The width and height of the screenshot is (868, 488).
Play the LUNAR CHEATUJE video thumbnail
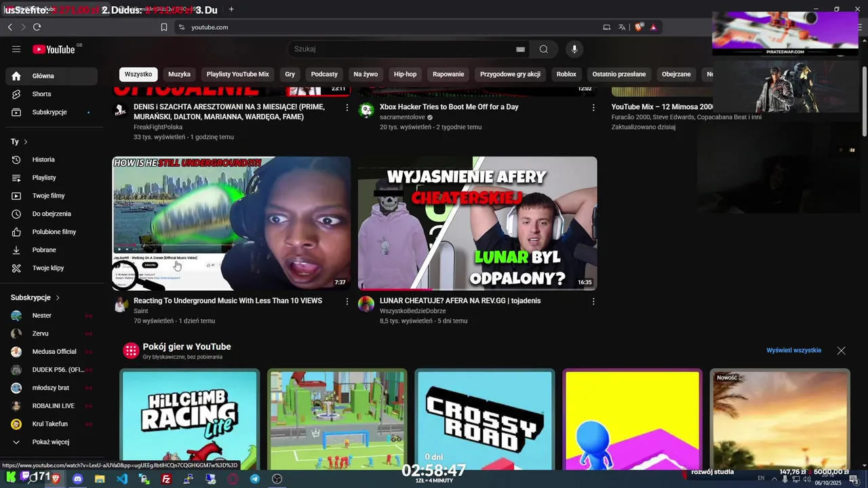[x=477, y=224]
